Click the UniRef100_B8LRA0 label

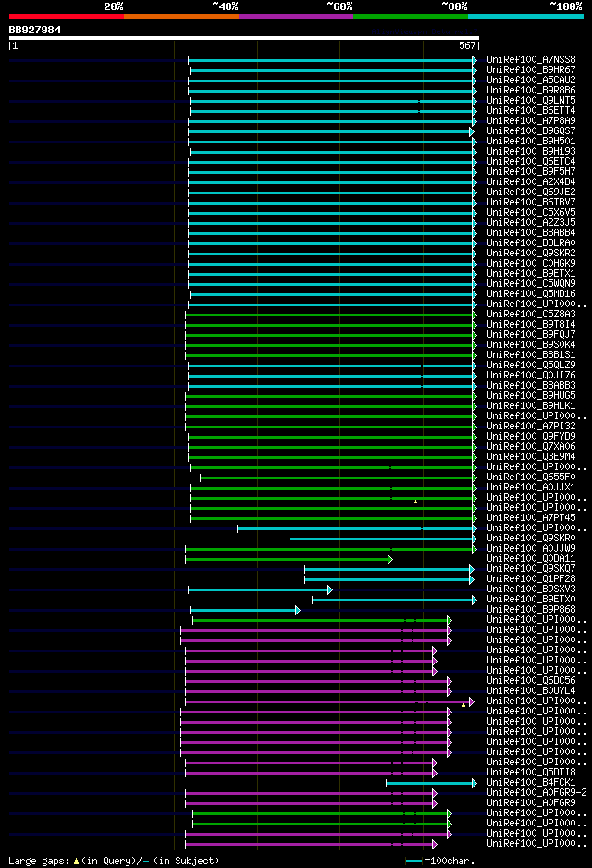coord(531,243)
